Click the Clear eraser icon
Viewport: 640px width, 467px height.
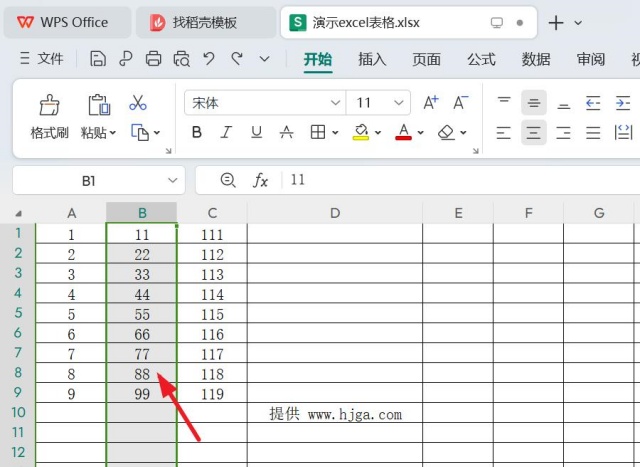(446, 132)
